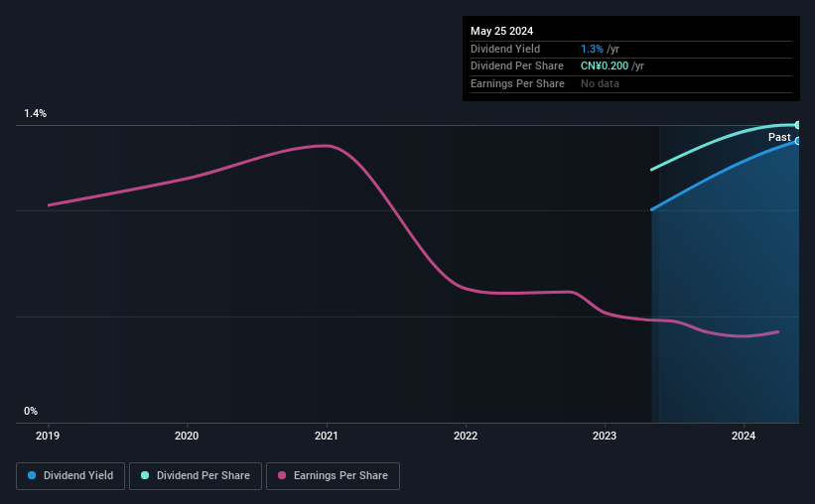Click the 0% y-axis label

click(31, 411)
